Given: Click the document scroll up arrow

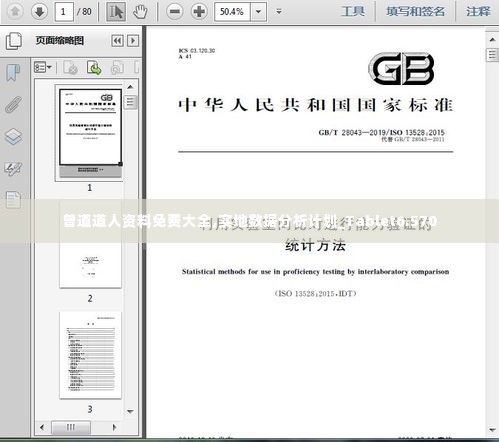Looking at the screenshot, I should 492,40.
